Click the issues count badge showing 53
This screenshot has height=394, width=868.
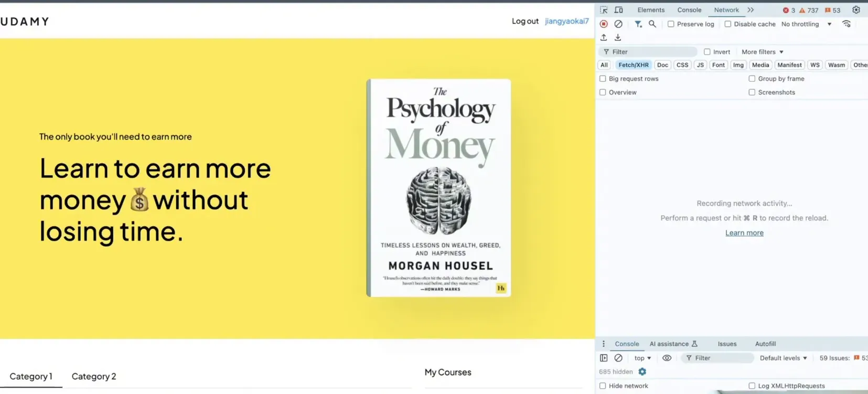pos(832,10)
